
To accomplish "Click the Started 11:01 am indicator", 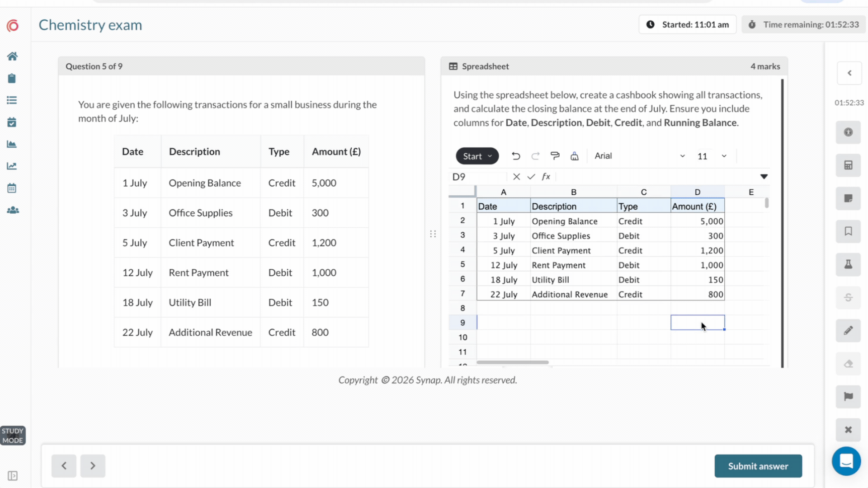I will pos(688,24).
